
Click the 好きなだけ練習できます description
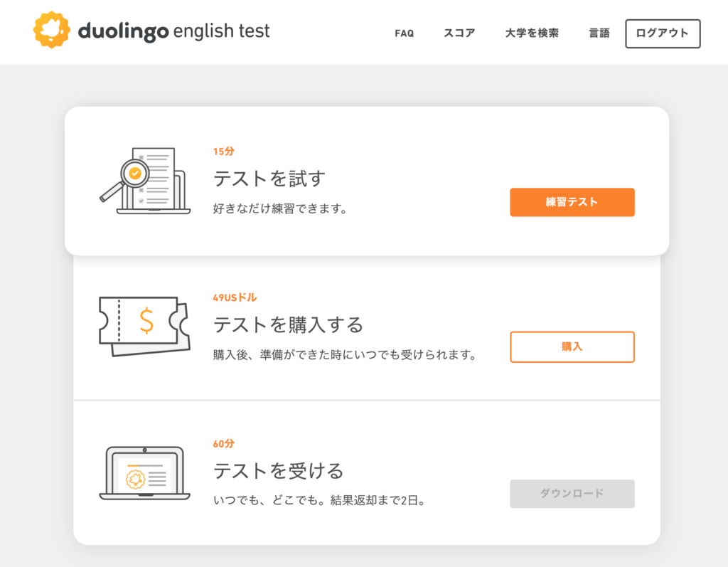(280, 208)
